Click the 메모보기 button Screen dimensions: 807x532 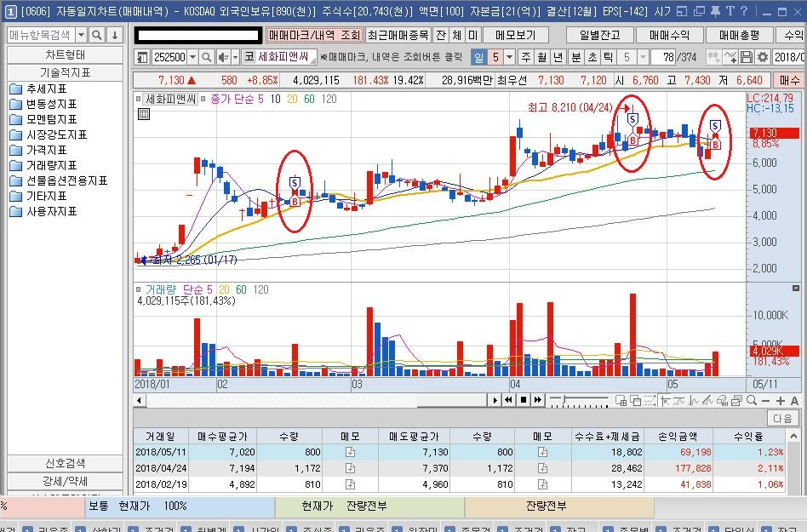[x=516, y=35]
